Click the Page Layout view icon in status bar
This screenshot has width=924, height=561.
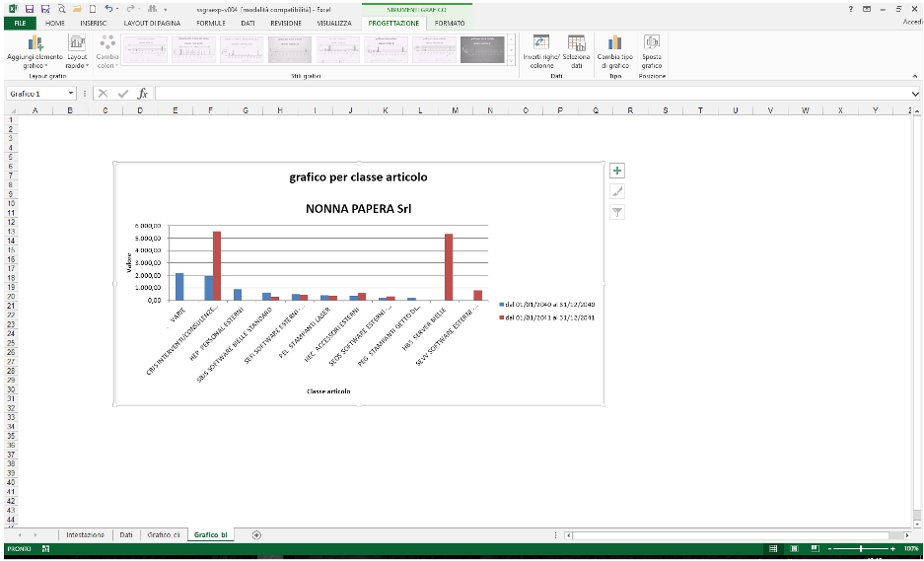[794, 549]
